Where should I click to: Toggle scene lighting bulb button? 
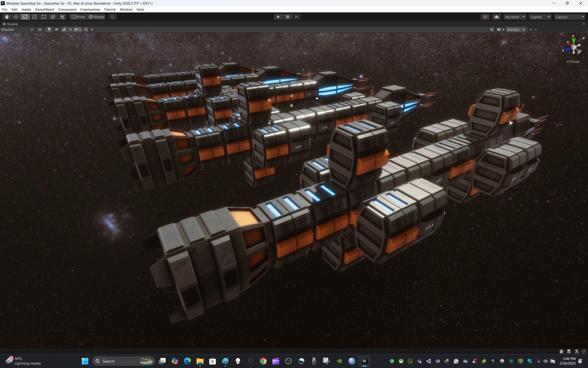click(x=49, y=29)
